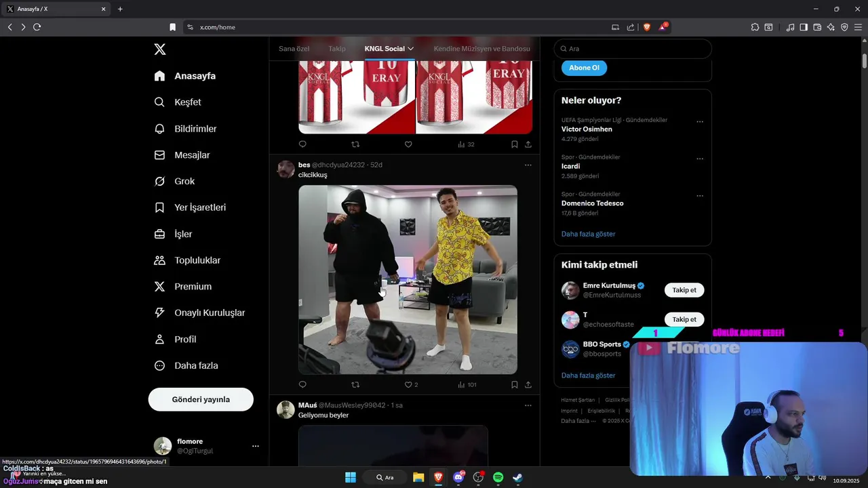Open Topluluklar communities
Viewport: 868px width, 488px height.
click(188, 260)
